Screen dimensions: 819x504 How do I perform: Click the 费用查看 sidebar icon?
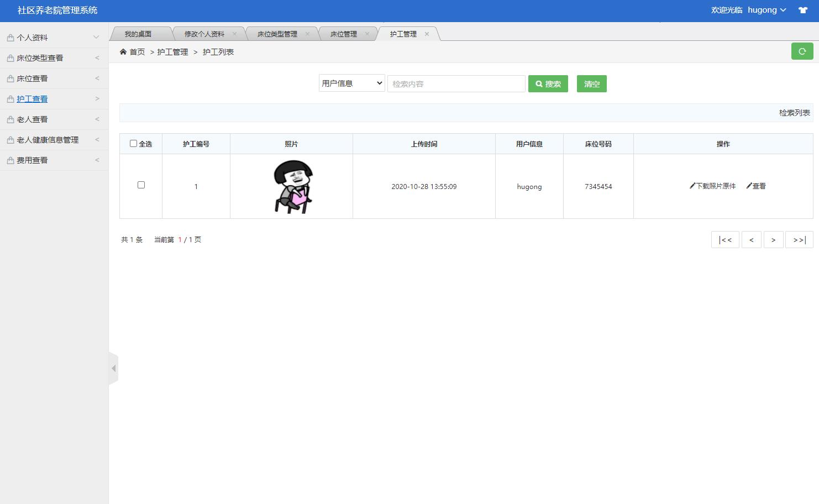click(9, 160)
